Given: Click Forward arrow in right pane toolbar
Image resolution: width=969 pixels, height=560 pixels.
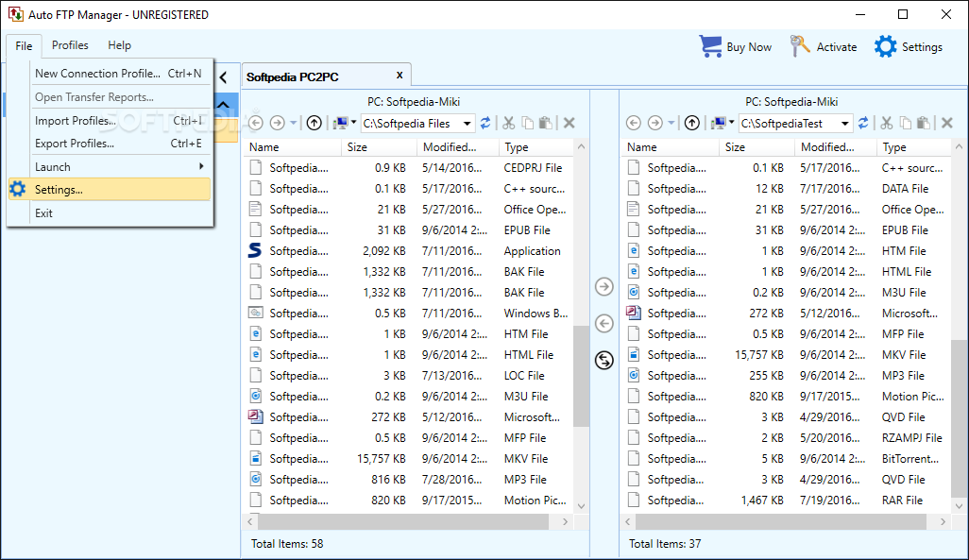Looking at the screenshot, I should click(x=655, y=123).
